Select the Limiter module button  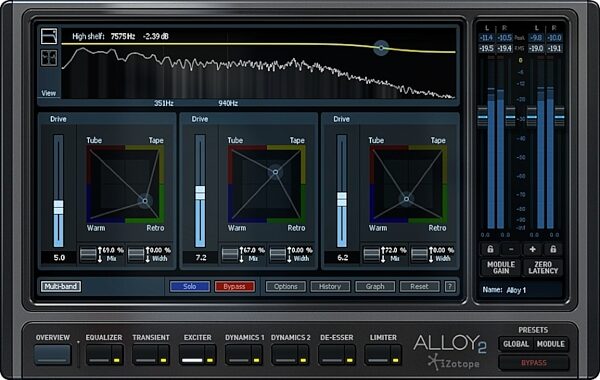(378, 355)
